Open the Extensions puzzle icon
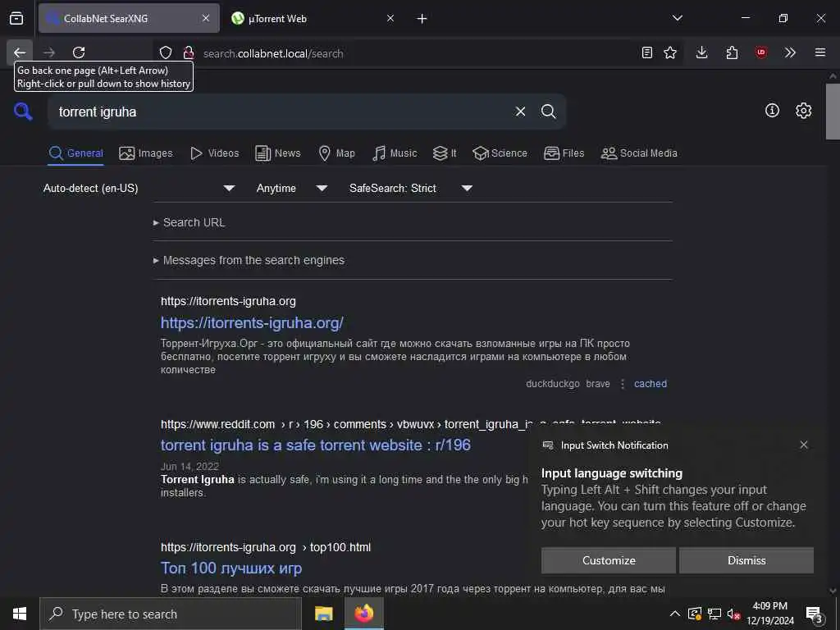This screenshot has width=840, height=630. point(732,52)
